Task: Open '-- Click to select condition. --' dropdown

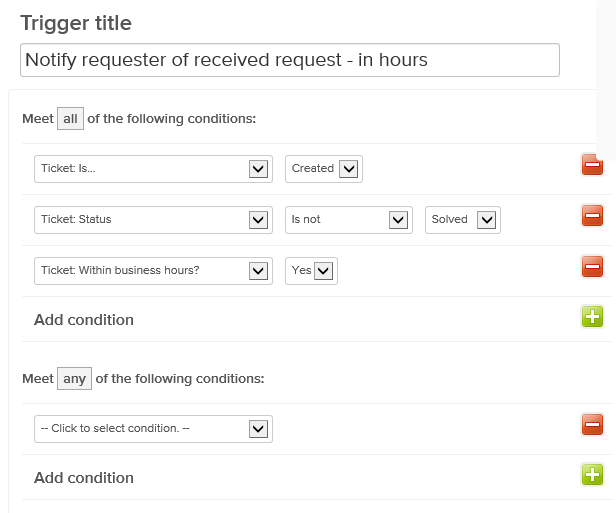Action: 153,429
